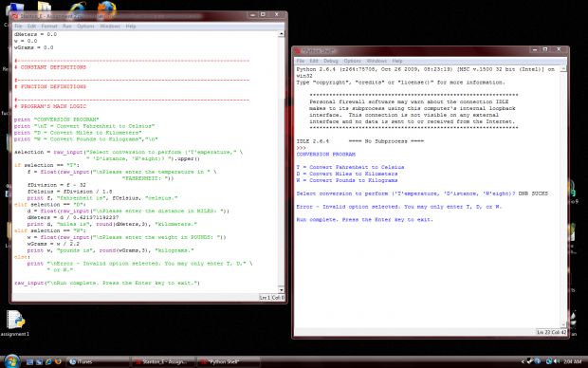Click the 'dMeters = 0.0' code line

[35, 34]
